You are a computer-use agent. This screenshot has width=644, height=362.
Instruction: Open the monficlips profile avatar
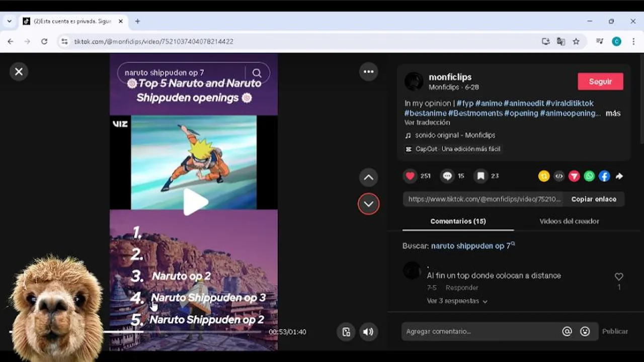[x=414, y=81]
